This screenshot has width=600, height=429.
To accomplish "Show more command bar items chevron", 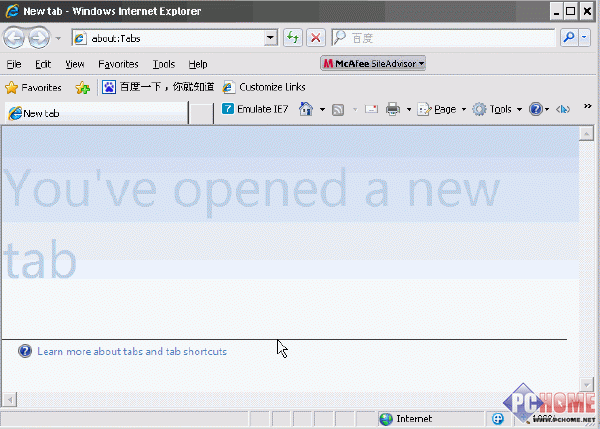I will (x=587, y=106).
